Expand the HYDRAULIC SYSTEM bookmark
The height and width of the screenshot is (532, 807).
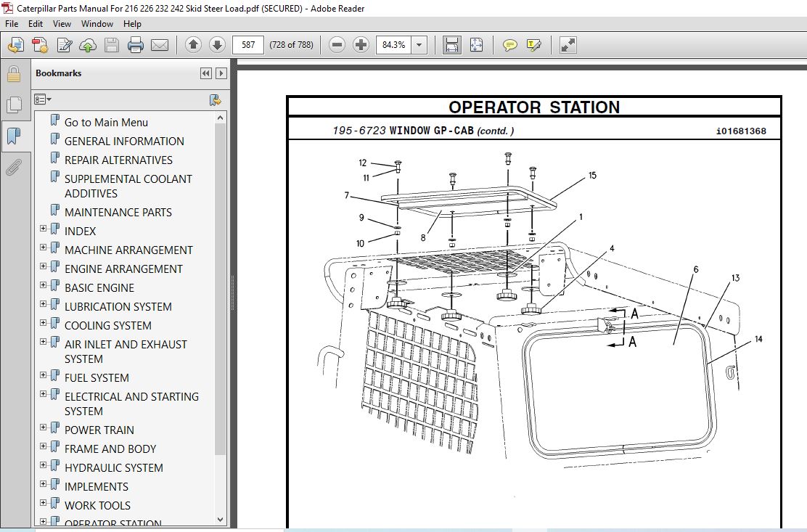[x=44, y=465]
